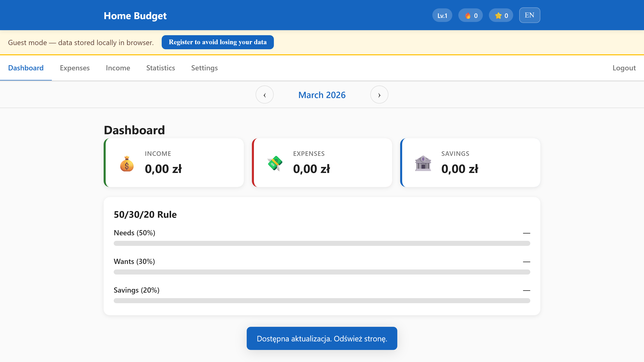Click the star points counter badge

(501, 15)
